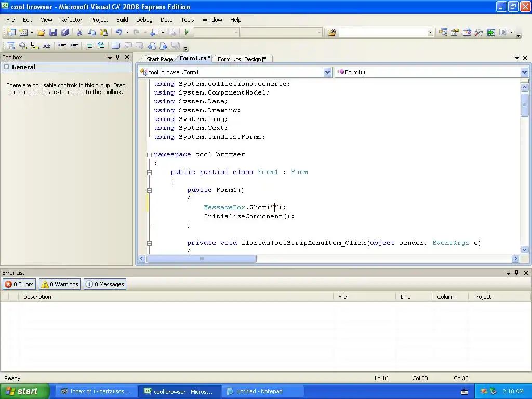Open the Toolbox window position dropdown
532x399 pixels.
click(110, 58)
